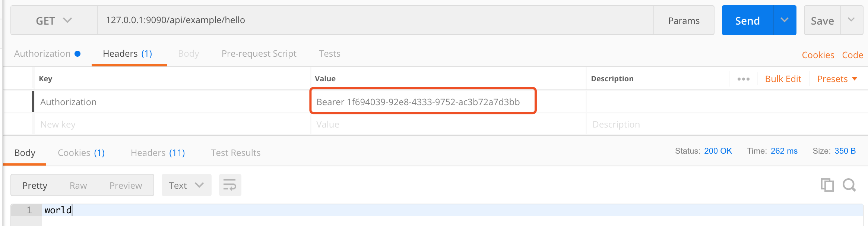Click the Send options arrow
The height and width of the screenshot is (226, 868).
click(785, 20)
